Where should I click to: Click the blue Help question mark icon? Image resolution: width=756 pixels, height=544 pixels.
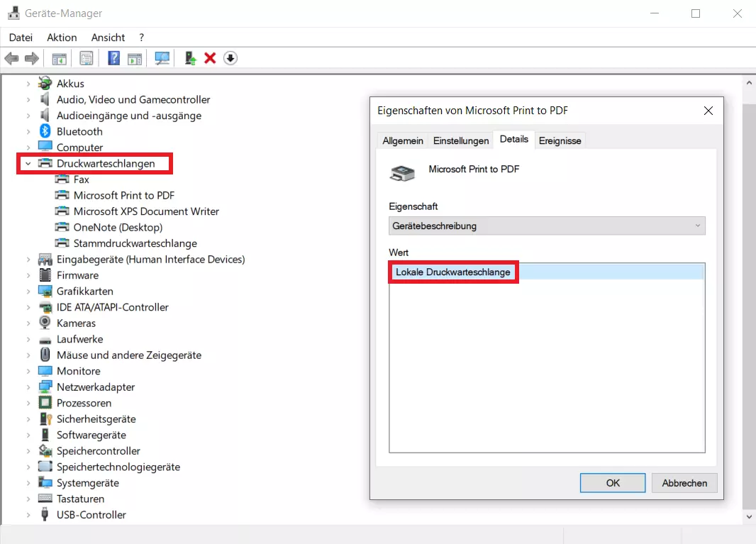113,58
